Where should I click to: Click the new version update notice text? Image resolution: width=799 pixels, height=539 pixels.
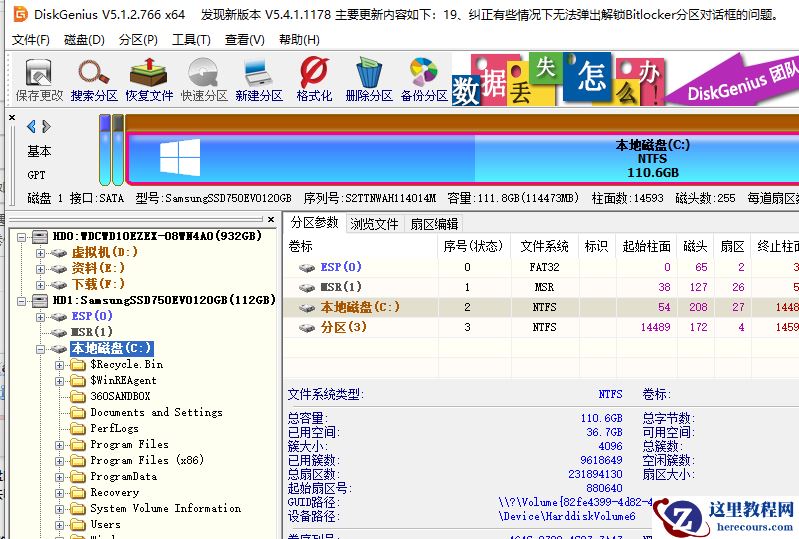click(x=490, y=15)
